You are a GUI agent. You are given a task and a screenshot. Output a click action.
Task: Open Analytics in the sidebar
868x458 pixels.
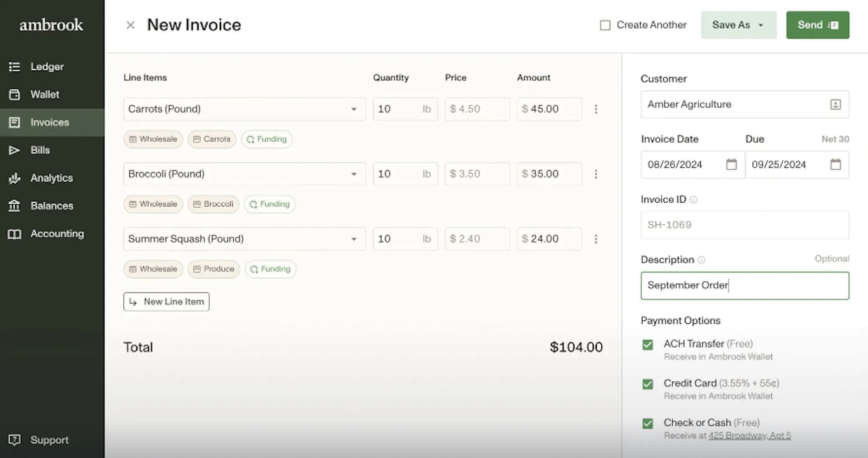click(x=52, y=178)
